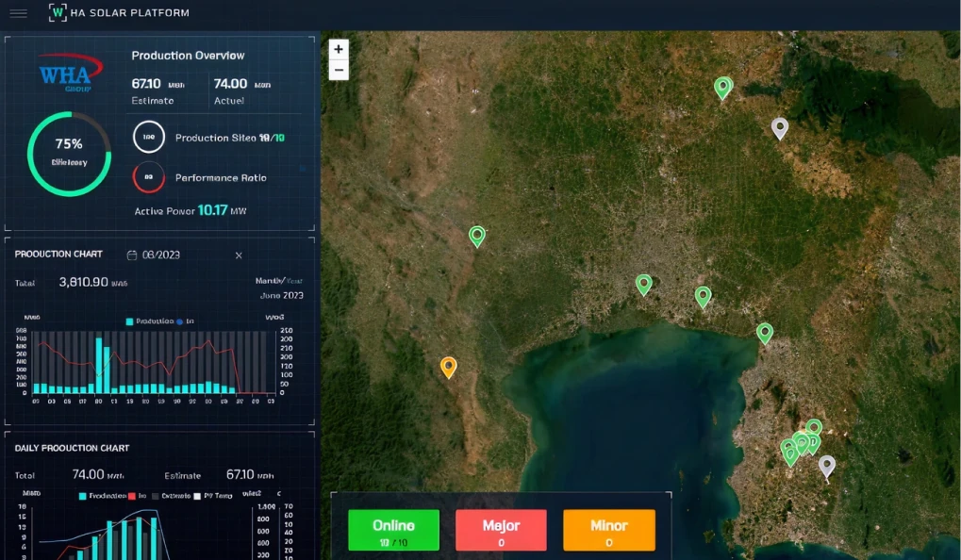The width and height of the screenshot is (961, 560).
Task: Zoom in on the map
Action: [339, 49]
